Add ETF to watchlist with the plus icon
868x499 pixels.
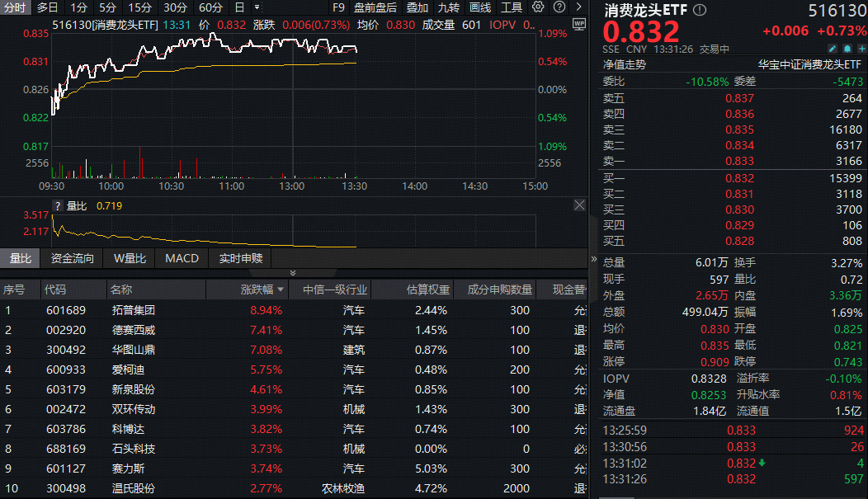point(861,49)
